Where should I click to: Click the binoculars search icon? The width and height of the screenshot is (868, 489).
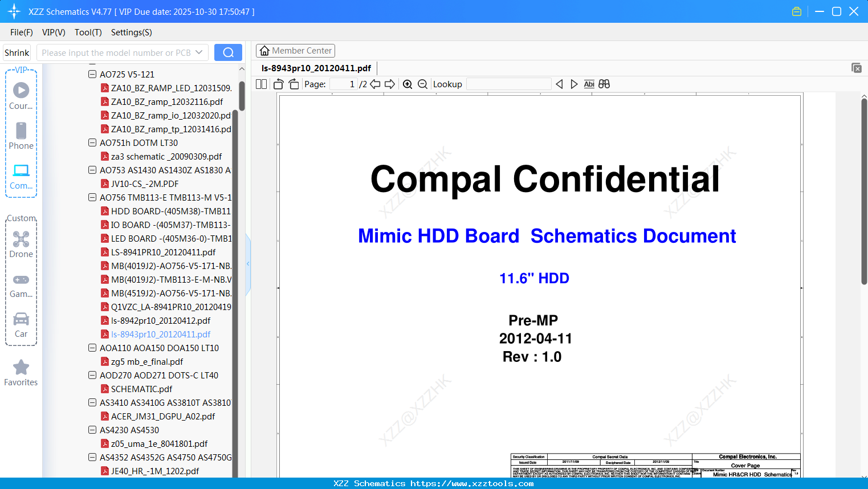(604, 84)
